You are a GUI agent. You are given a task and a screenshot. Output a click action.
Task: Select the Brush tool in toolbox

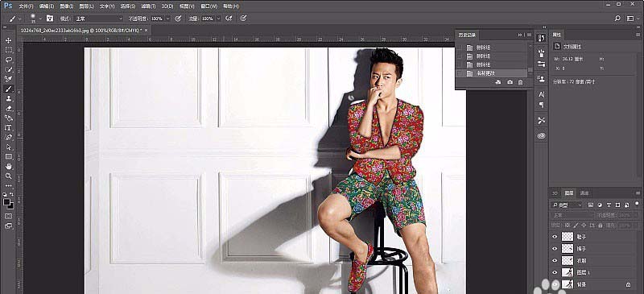9,89
